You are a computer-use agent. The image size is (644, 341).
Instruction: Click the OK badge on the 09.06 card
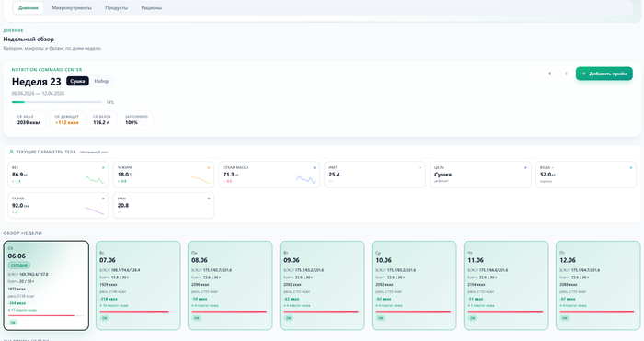tap(289, 318)
